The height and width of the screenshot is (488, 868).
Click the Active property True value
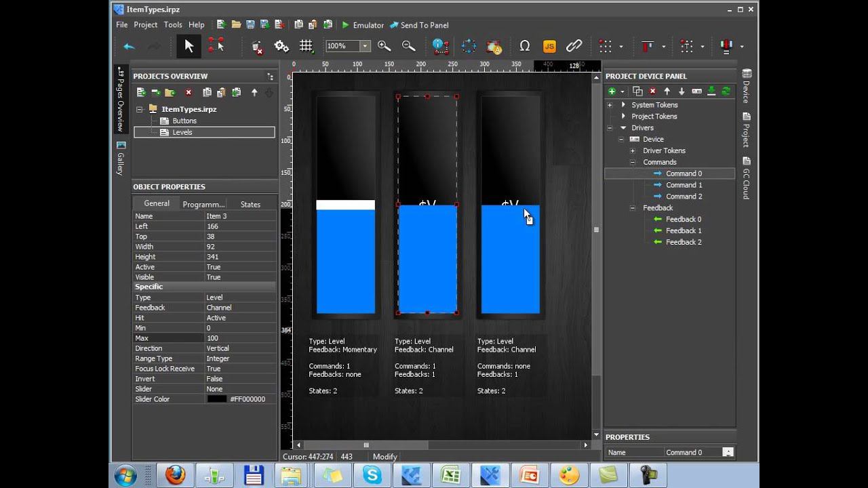214,267
